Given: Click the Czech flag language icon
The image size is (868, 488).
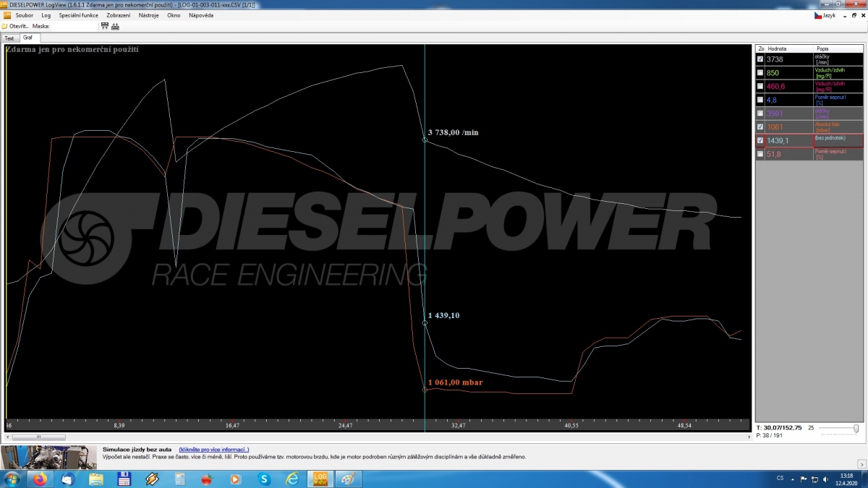Looking at the screenshot, I should (818, 15).
